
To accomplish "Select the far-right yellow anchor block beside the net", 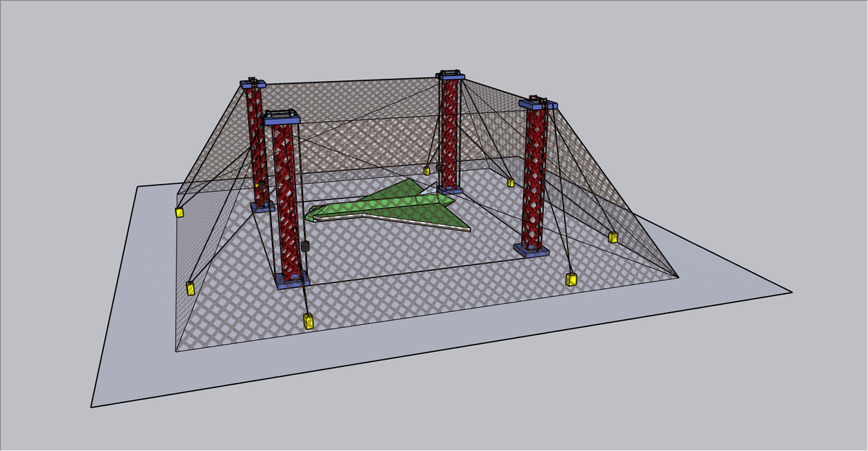I will [x=613, y=237].
